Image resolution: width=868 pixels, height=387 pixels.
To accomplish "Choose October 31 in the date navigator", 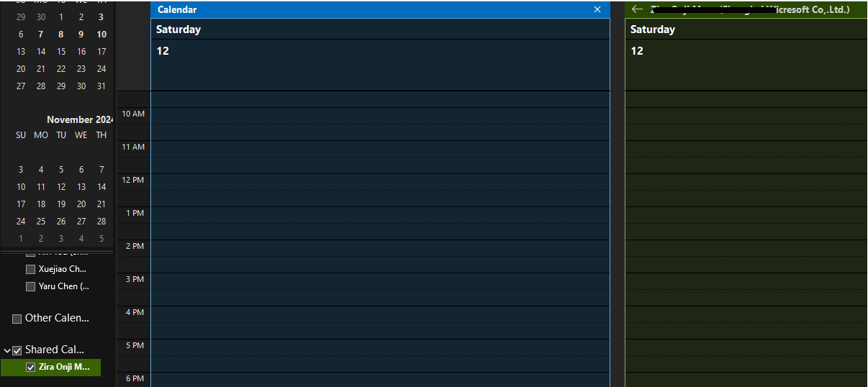I will (101, 86).
